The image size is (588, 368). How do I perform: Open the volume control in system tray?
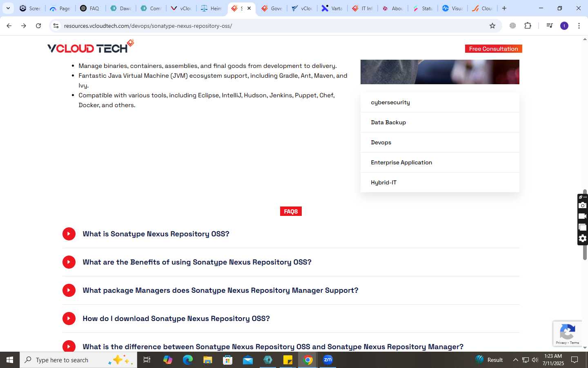535,360
